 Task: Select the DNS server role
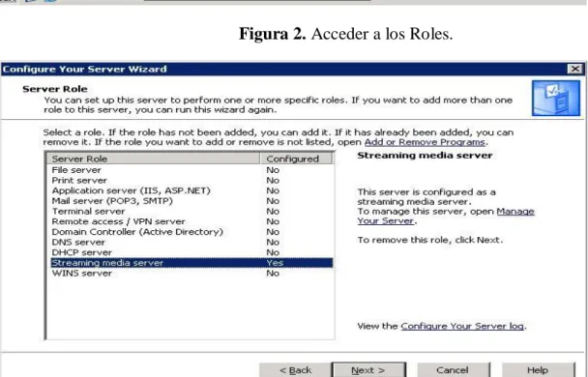point(191,242)
